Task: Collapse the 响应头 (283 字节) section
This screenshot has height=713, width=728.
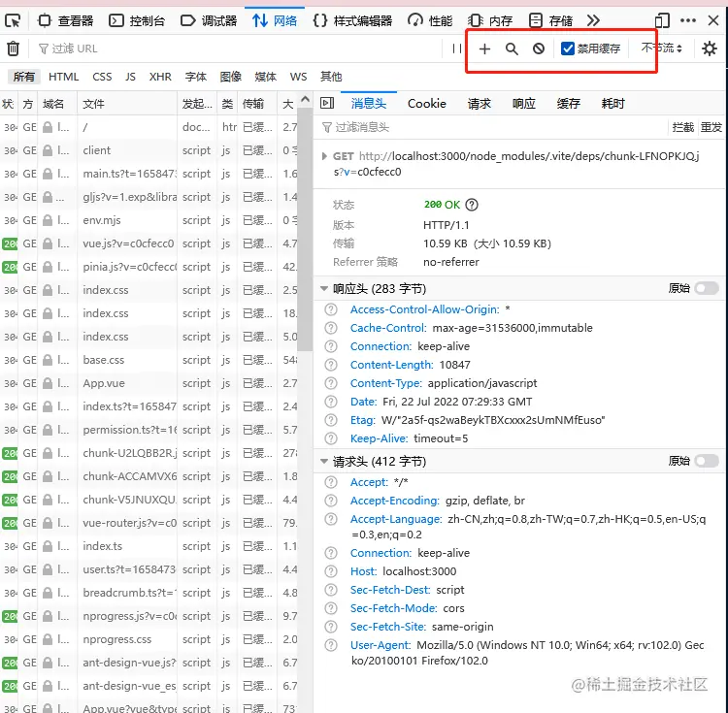Action: [x=324, y=288]
